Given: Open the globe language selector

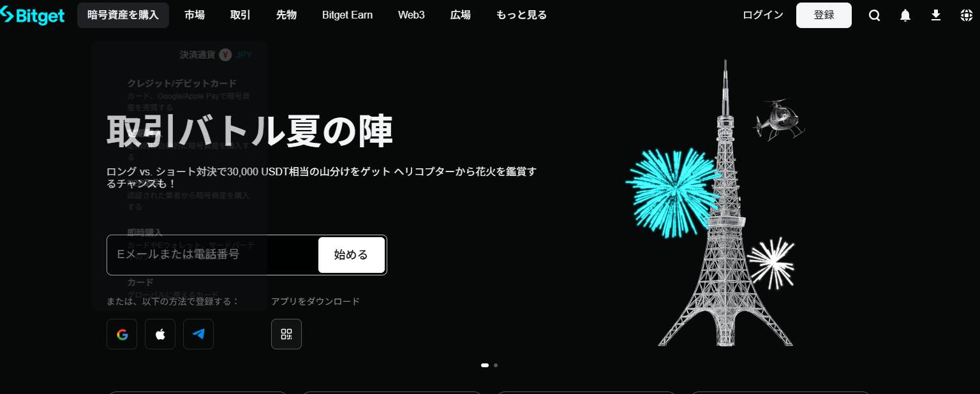Looking at the screenshot, I should (966, 15).
